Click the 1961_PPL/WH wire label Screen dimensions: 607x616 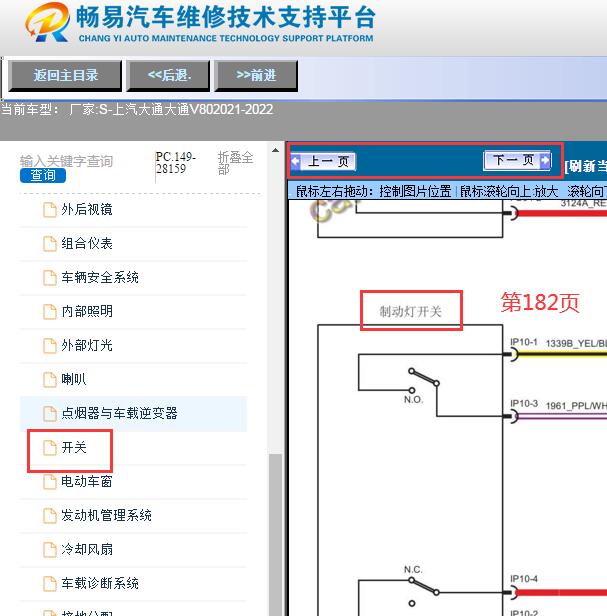tap(576, 405)
